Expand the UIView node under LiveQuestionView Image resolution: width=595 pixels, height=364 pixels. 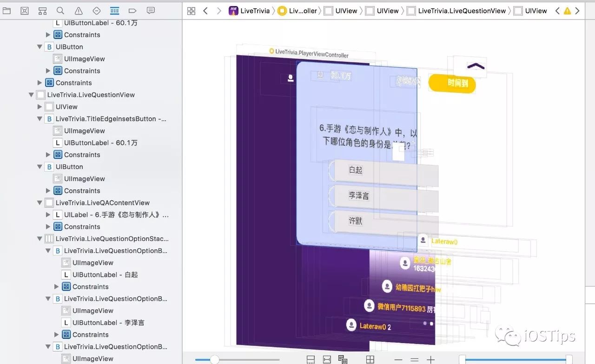pyautogui.click(x=40, y=107)
